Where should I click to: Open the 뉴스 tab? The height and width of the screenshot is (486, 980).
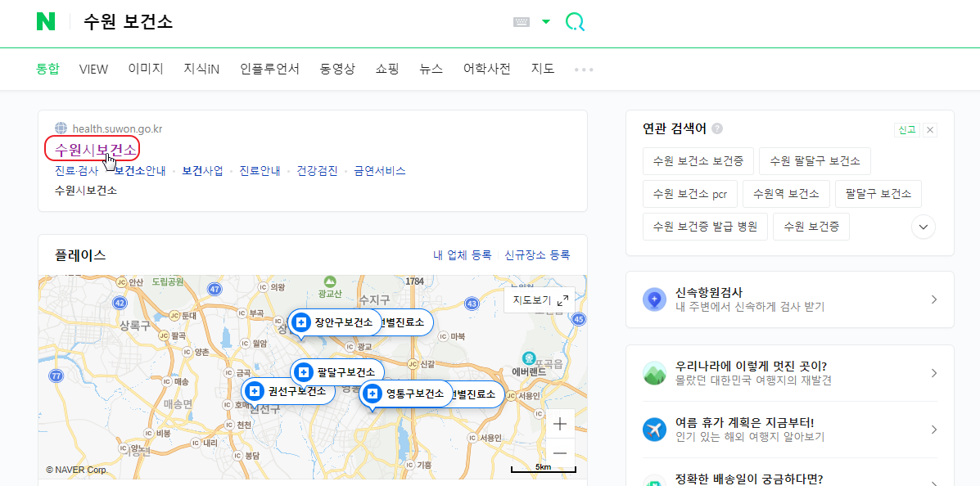point(431,69)
